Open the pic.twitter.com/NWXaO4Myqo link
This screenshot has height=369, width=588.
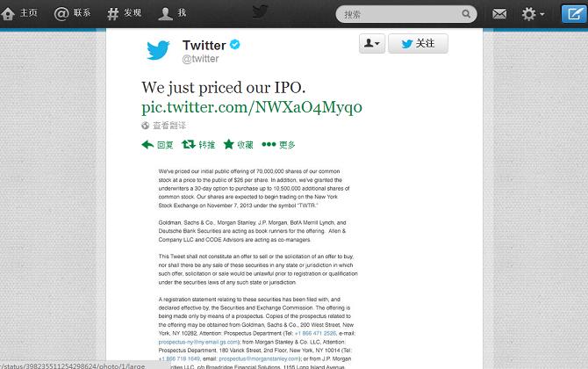pyautogui.click(x=252, y=107)
